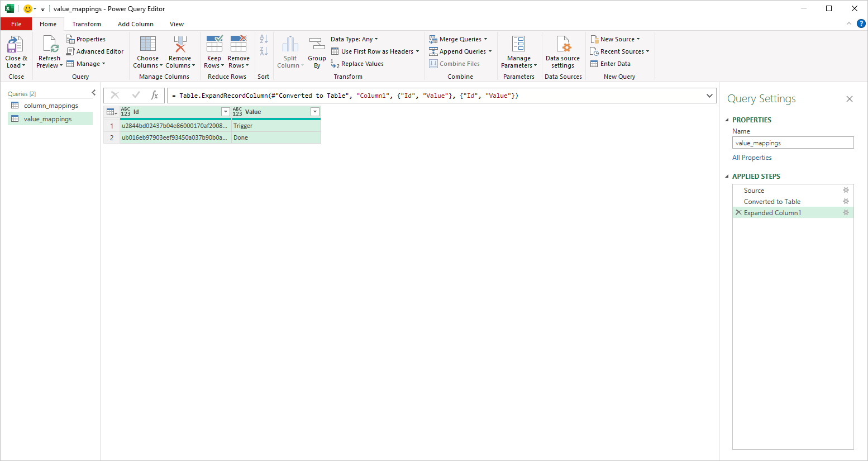Open the Help question mark icon
The width and height of the screenshot is (868, 461).
tap(861, 23)
